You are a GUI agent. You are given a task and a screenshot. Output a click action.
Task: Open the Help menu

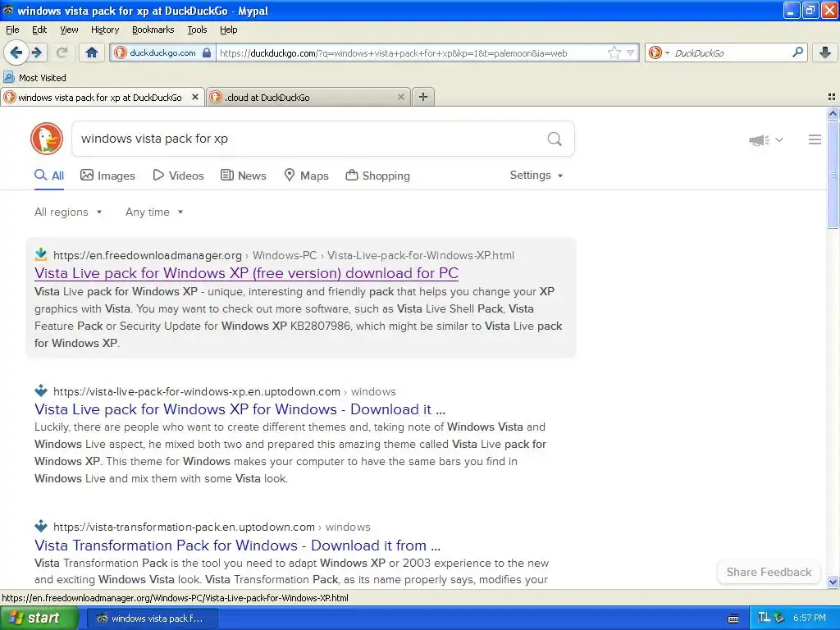(229, 30)
